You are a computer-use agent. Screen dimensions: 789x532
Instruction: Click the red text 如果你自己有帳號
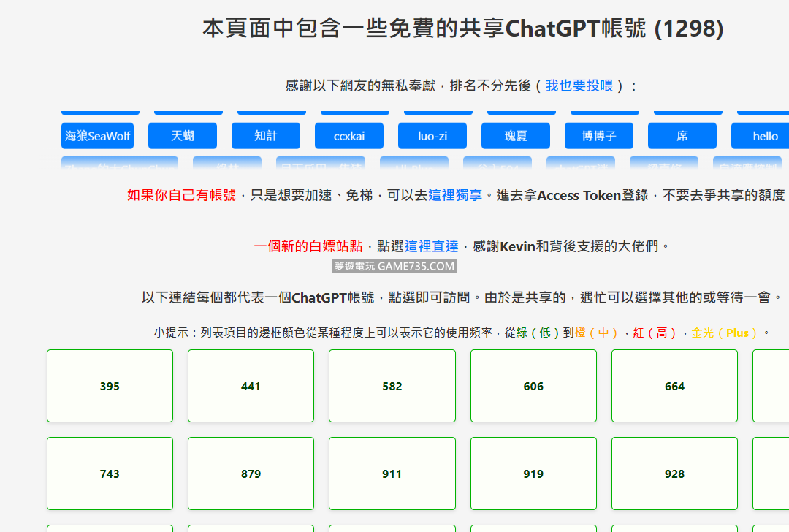coord(181,195)
